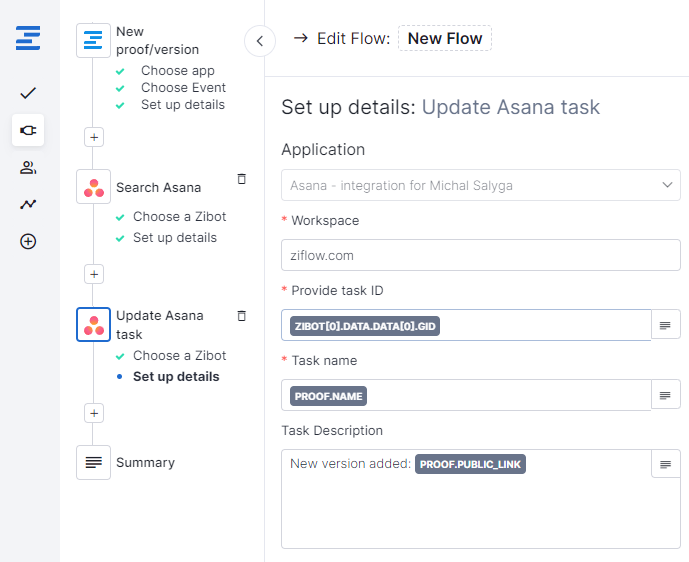The height and width of the screenshot is (562, 689).
Task: Collapse the flow steps panel
Action: pyautogui.click(x=260, y=41)
